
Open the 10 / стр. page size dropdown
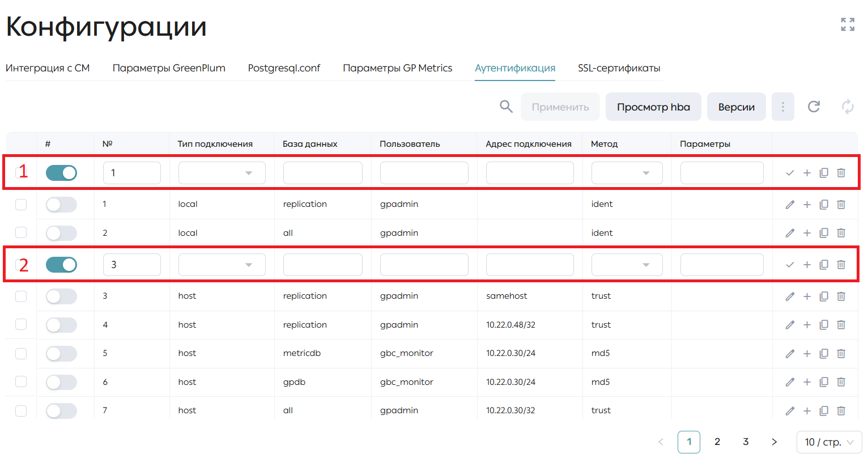point(829,442)
